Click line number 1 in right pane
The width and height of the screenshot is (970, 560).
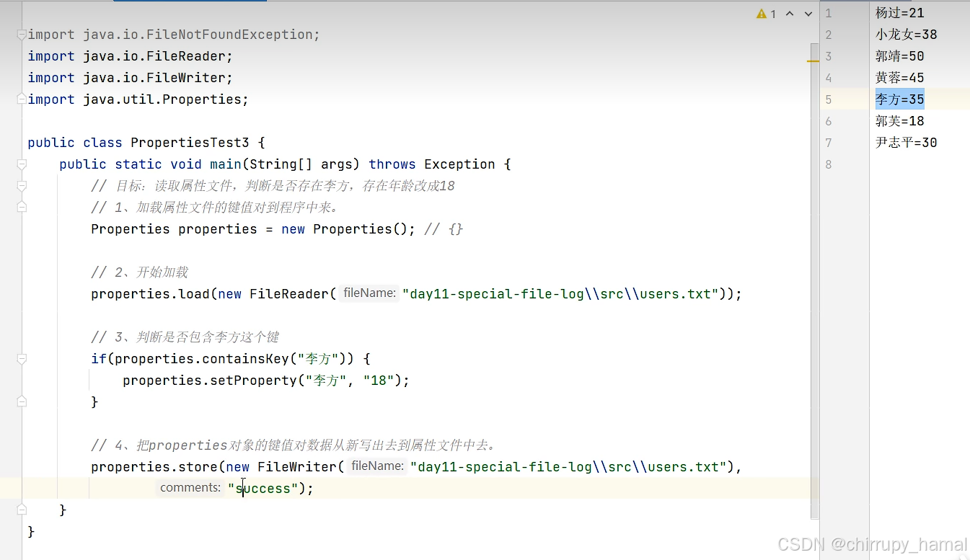[829, 13]
